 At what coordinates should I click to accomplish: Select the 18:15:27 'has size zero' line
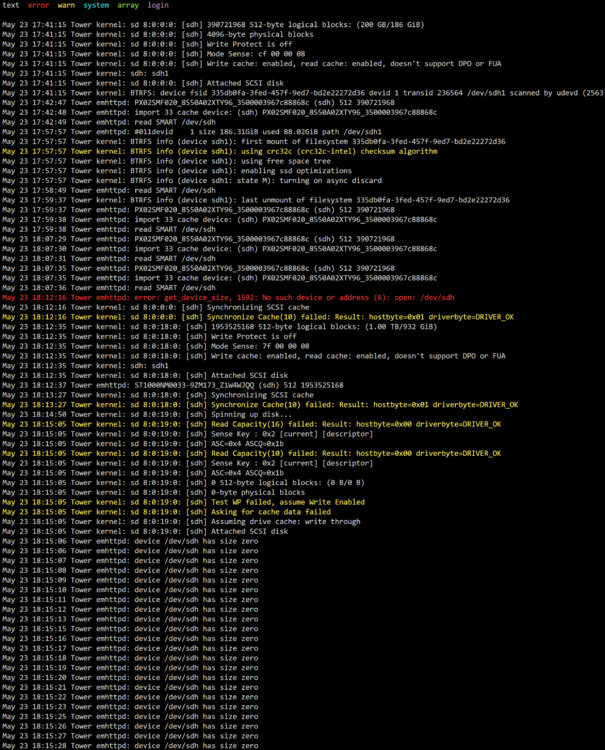point(130,736)
